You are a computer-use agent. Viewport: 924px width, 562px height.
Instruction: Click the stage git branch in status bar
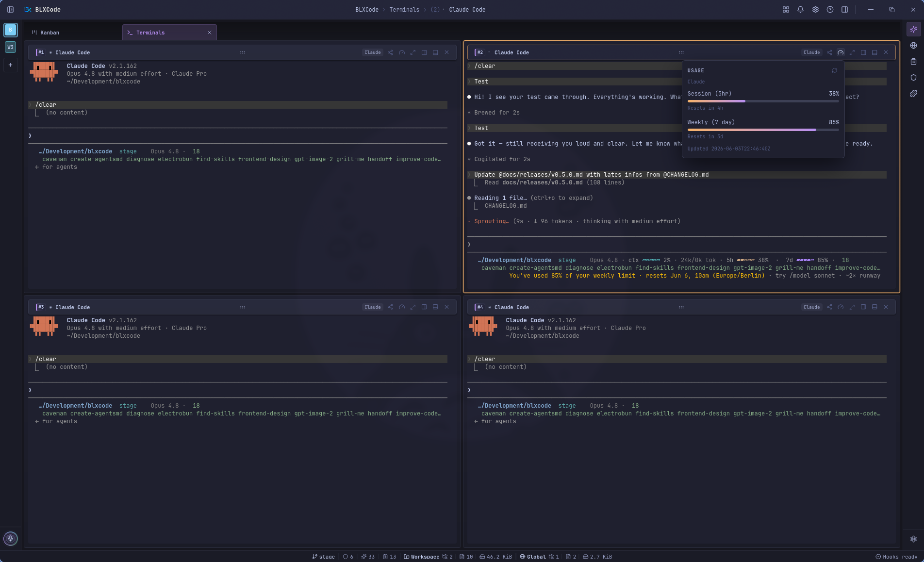tap(323, 557)
